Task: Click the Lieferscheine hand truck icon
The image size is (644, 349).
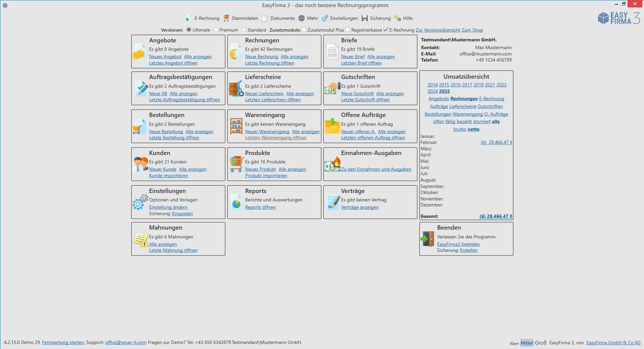Action: (x=236, y=89)
